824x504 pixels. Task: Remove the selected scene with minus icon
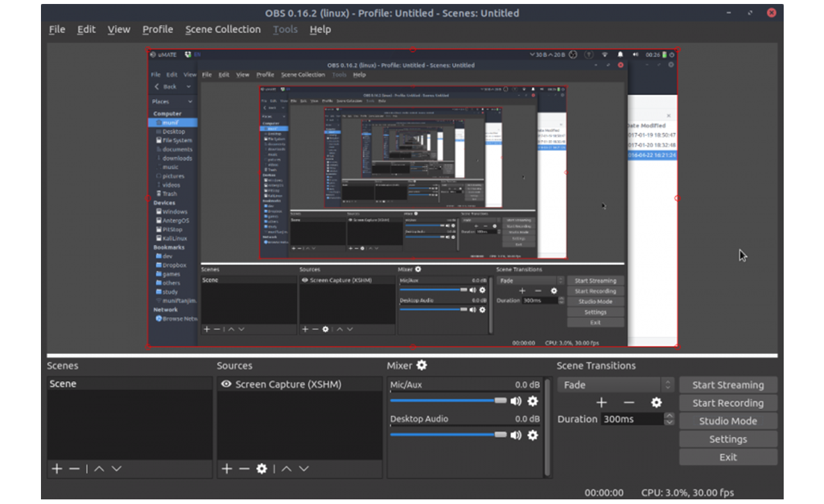click(x=74, y=468)
